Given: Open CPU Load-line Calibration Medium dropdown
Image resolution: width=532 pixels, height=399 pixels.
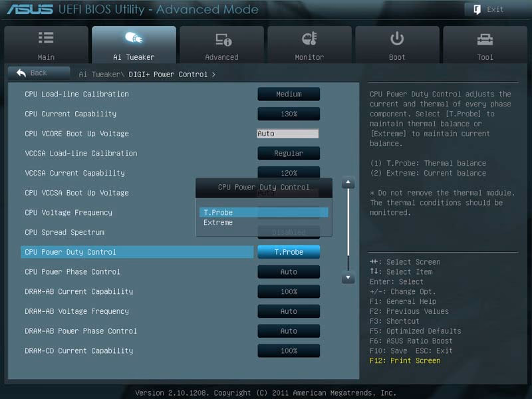Looking at the screenshot, I should [289, 94].
